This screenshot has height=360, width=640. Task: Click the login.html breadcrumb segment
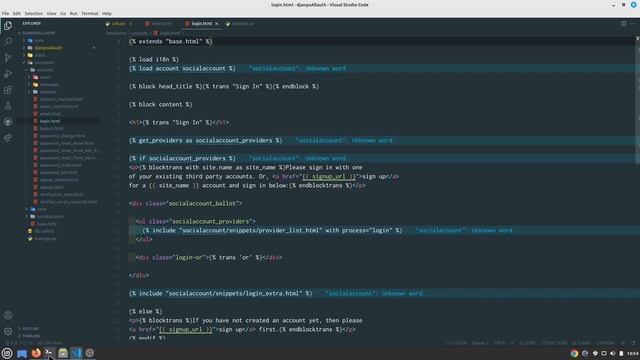(170, 33)
